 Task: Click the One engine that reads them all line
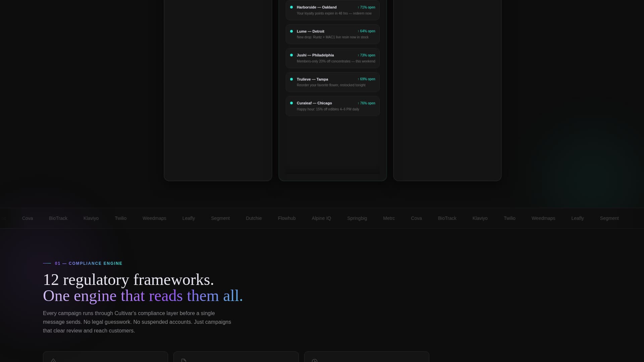143,296
